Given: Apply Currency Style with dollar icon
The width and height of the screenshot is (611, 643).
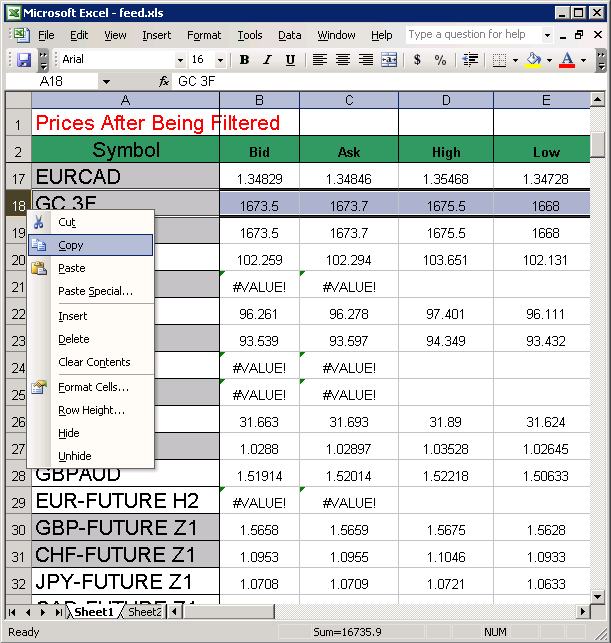Looking at the screenshot, I should 417,60.
